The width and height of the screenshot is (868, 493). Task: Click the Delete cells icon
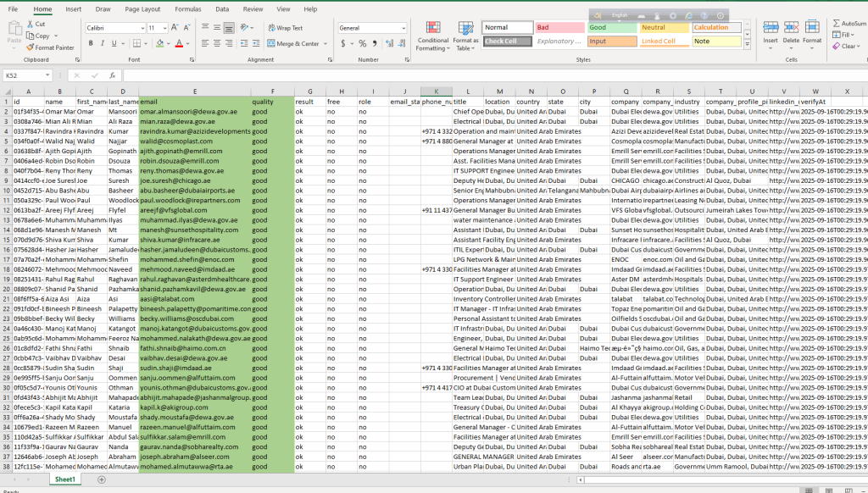click(x=790, y=29)
